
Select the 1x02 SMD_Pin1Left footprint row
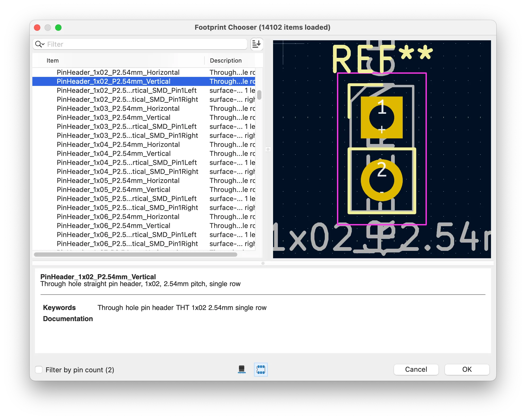click(144, 90)
